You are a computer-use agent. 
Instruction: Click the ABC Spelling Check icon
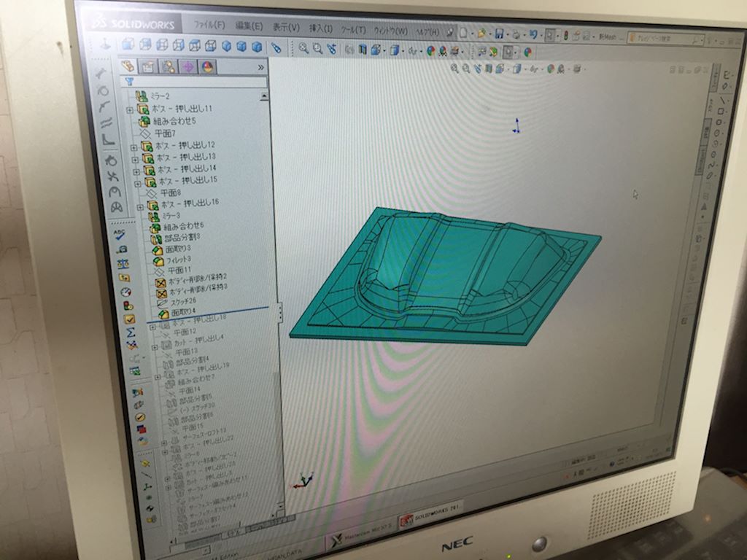pyautogui.click(x=119, y=234)
